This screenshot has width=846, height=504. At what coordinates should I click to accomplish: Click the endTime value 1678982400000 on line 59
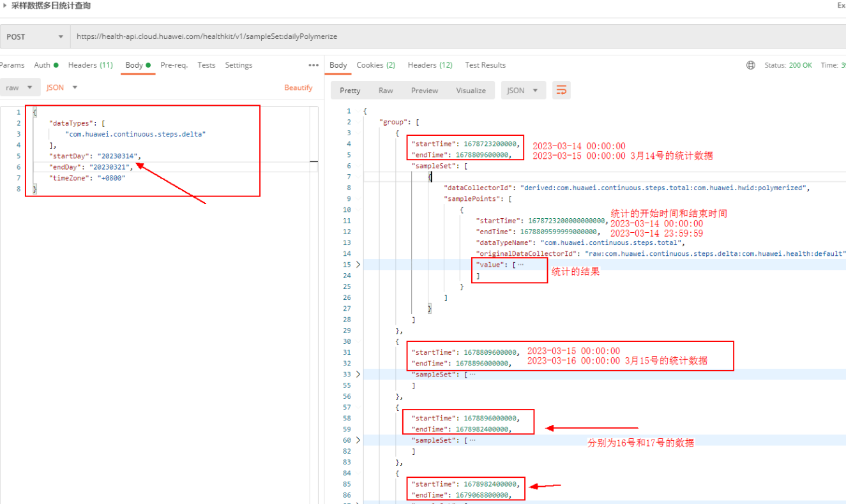(483, 429)
